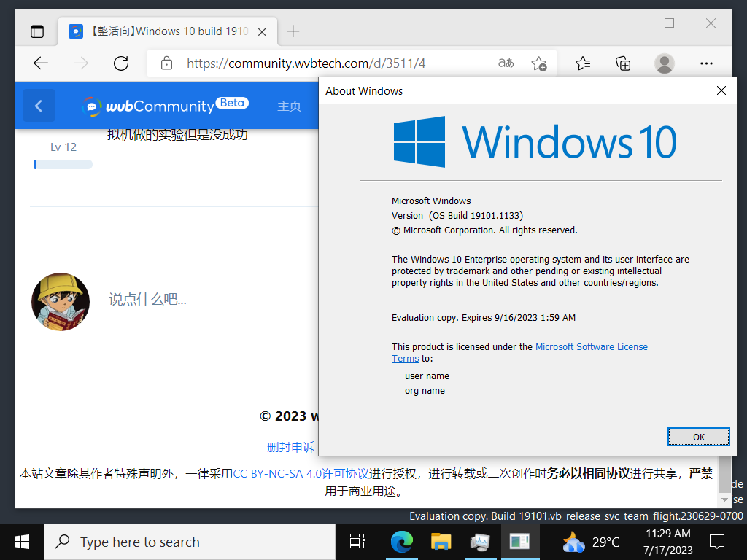
Task: Click the blue back chevron on wubCommunity
Action: point(39,105)
